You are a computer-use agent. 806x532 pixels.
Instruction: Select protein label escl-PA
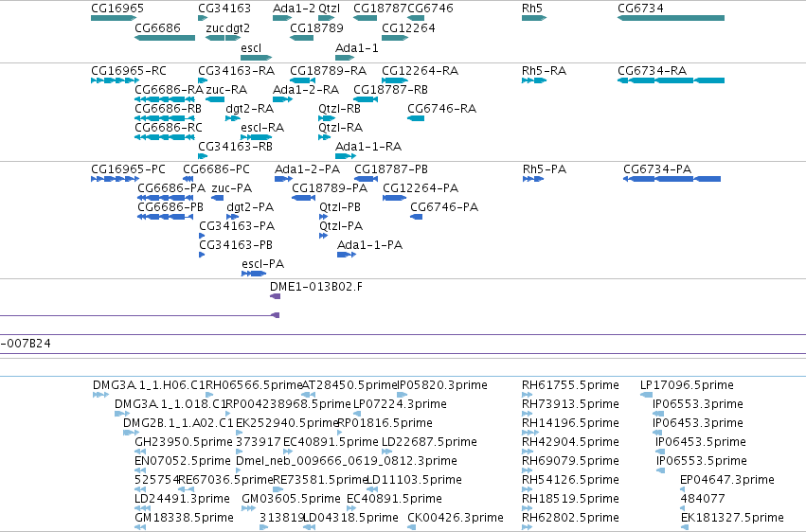point(263,264)
